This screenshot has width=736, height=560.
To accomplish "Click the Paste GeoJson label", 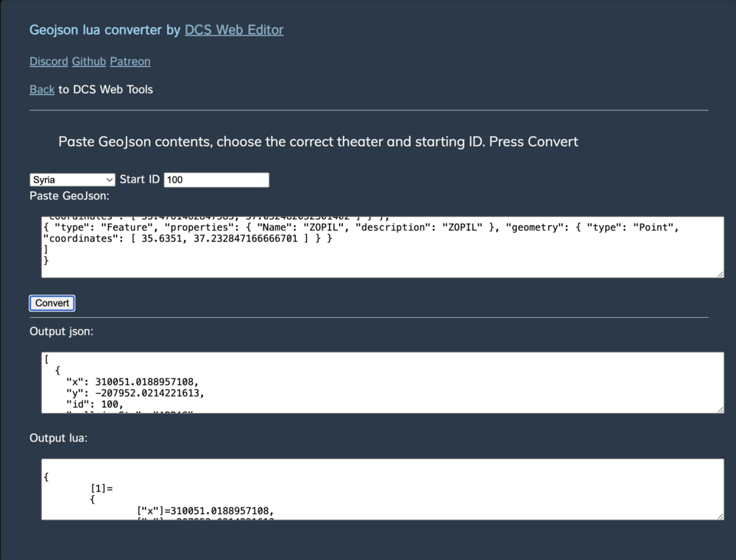I will coord(69,196).
